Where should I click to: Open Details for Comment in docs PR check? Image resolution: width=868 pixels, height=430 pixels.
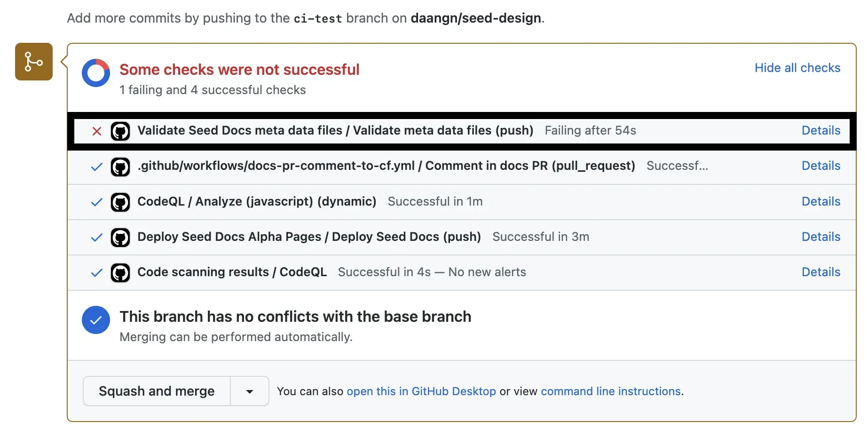(821, 166)
